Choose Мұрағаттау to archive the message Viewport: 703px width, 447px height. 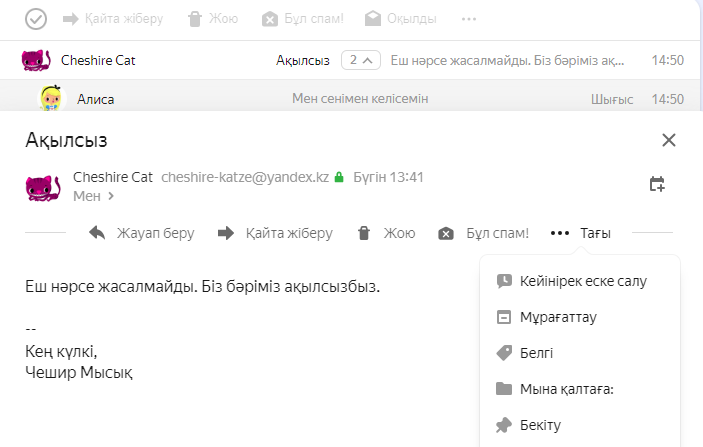(x=560, y=317)
